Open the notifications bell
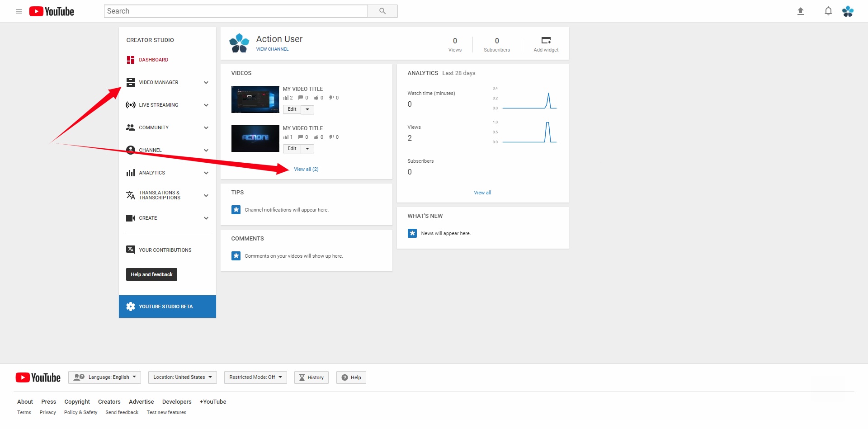 coord(828,11)
